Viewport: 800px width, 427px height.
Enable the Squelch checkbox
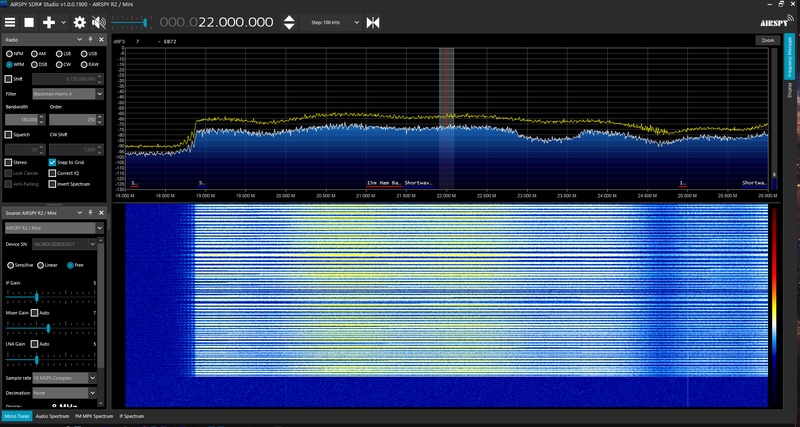[x=9, y=134]
